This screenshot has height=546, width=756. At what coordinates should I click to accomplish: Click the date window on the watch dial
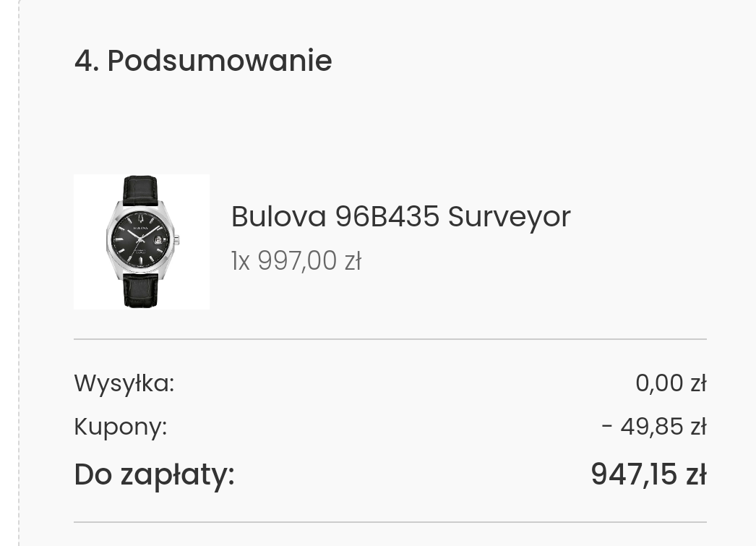tap(158, 239)
